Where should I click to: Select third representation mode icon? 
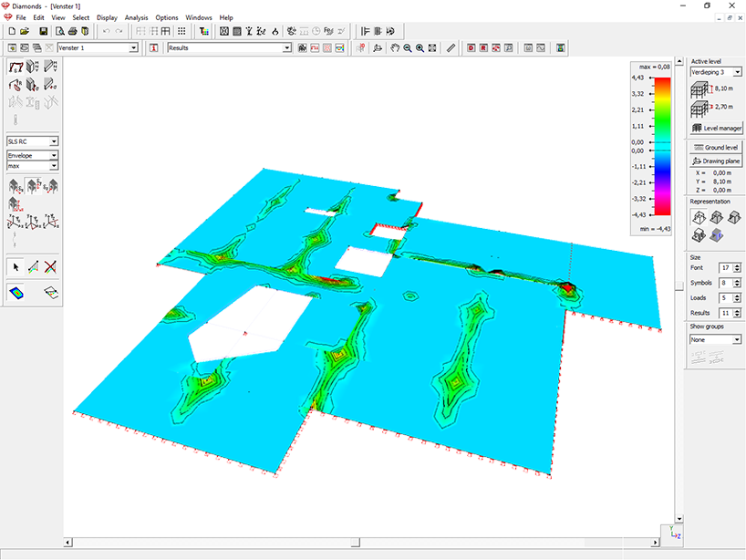click(x=734, y=218)
